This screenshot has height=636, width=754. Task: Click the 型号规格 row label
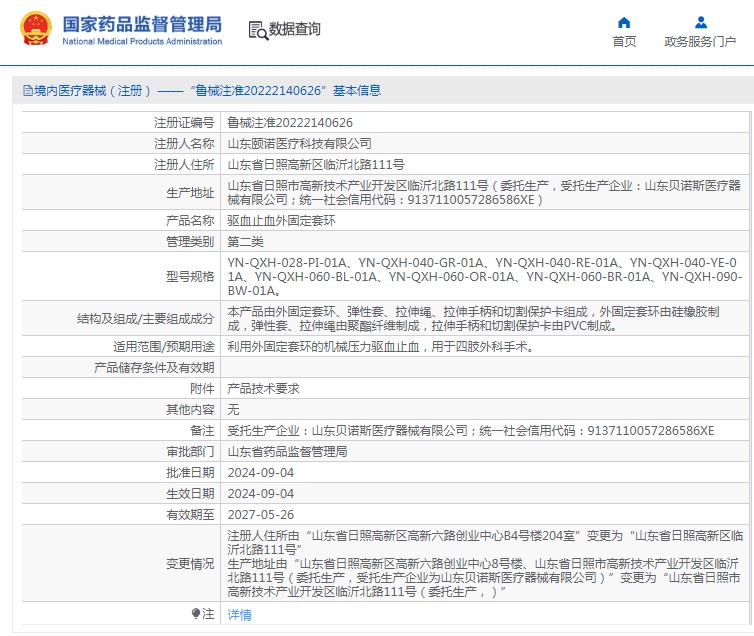pyautogui.click(x=190, y=276)
